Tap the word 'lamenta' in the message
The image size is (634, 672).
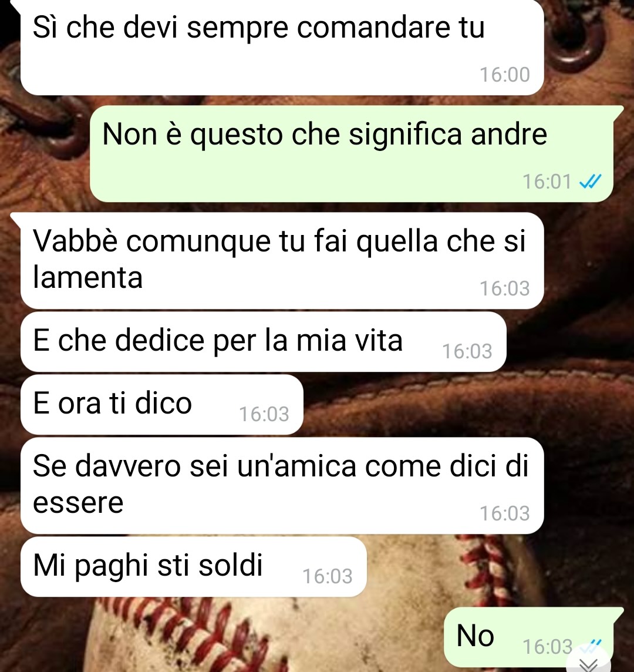pos(88,277)
